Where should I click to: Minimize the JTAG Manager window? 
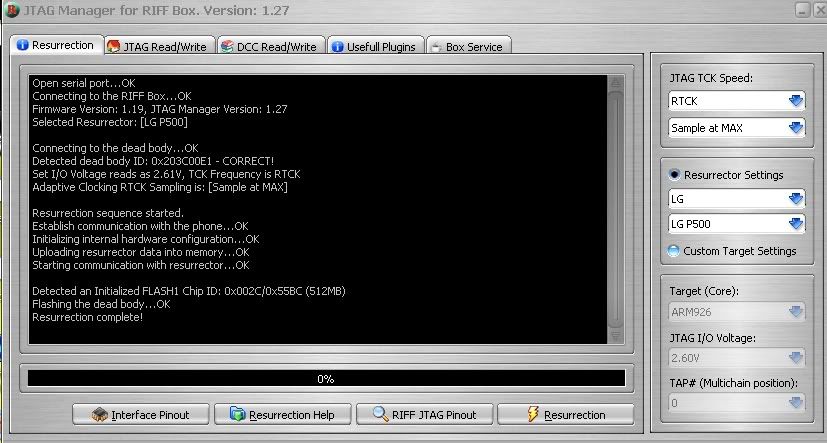tap(803, 10)
